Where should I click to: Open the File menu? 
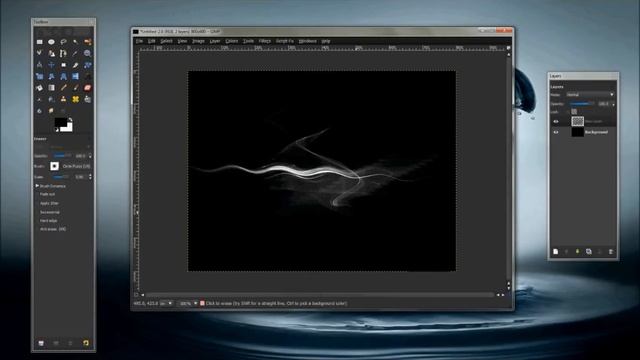pyautogui.click(x=139, y=41)
